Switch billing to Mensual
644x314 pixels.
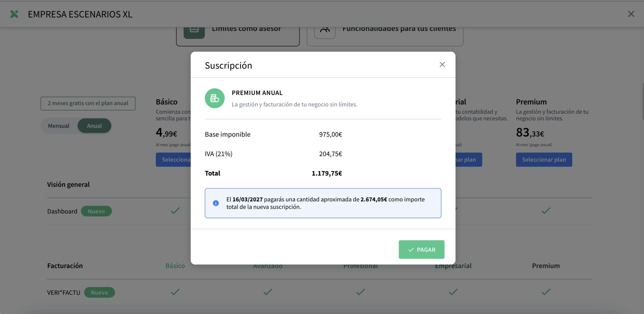(x=59, y=126)
